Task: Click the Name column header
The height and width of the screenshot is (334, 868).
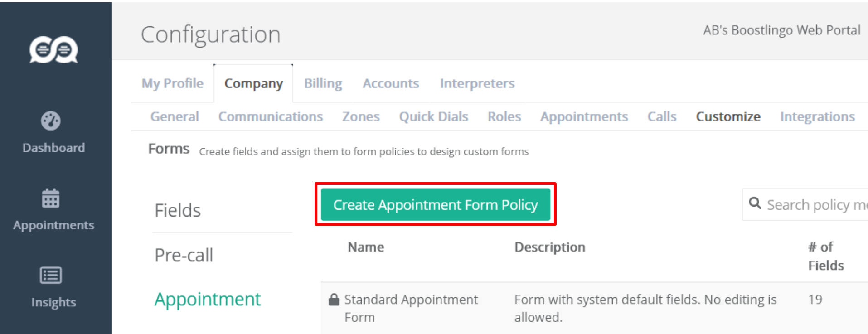Action: (366, 247)
